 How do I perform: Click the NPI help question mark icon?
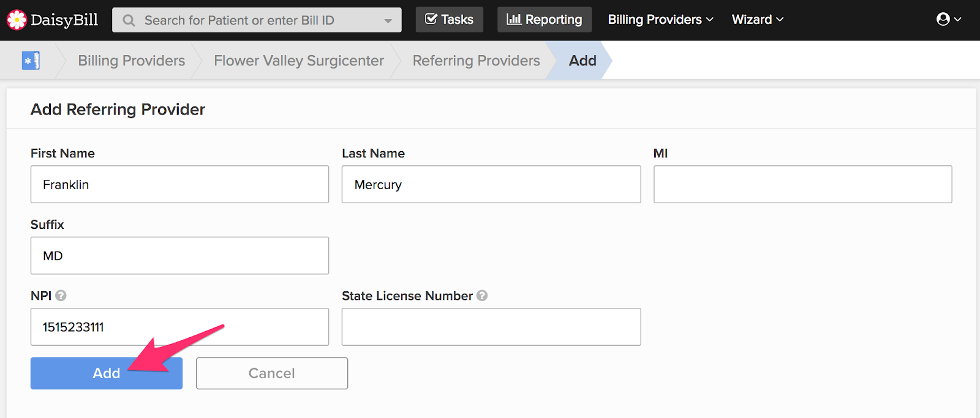point(61,296)
